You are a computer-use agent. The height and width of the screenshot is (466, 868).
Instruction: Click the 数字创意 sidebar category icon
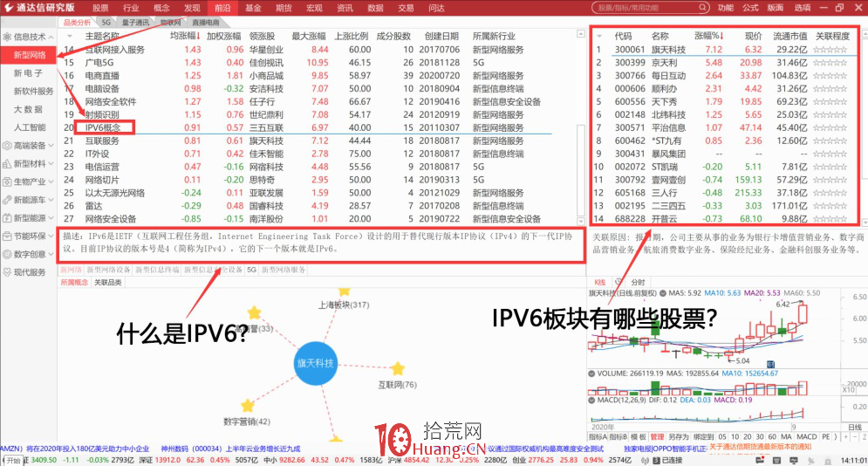point(7,254)
